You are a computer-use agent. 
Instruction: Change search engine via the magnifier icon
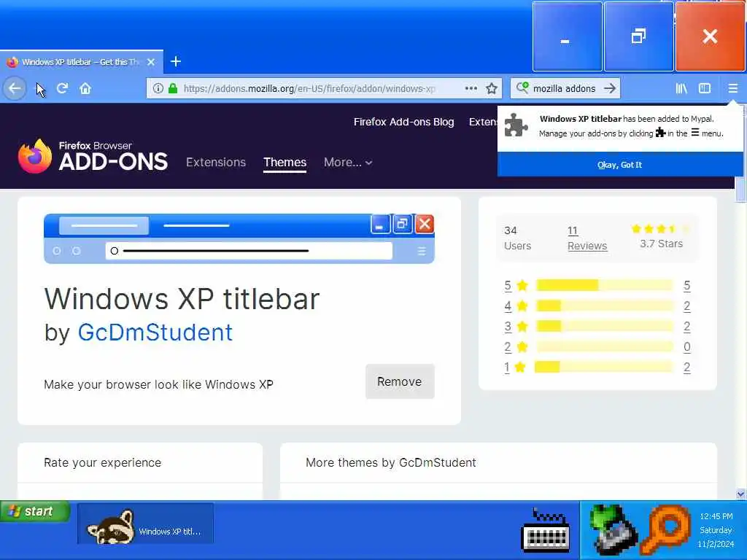tap(522, 88)
